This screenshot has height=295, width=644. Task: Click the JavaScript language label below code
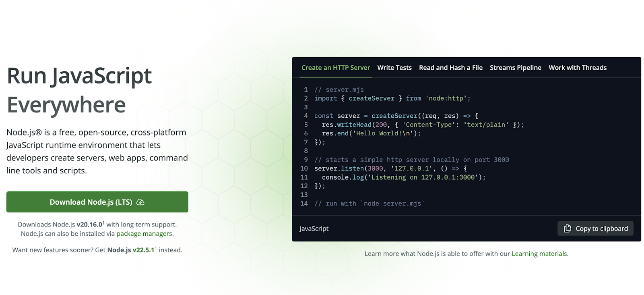click(x=314, y=229)
